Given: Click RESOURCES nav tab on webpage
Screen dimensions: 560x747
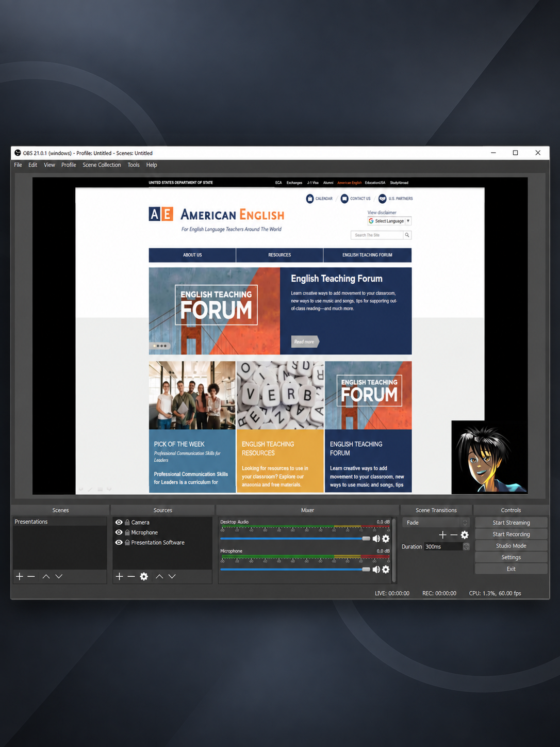Looking at the screenshot, I should tap(279, 255).
